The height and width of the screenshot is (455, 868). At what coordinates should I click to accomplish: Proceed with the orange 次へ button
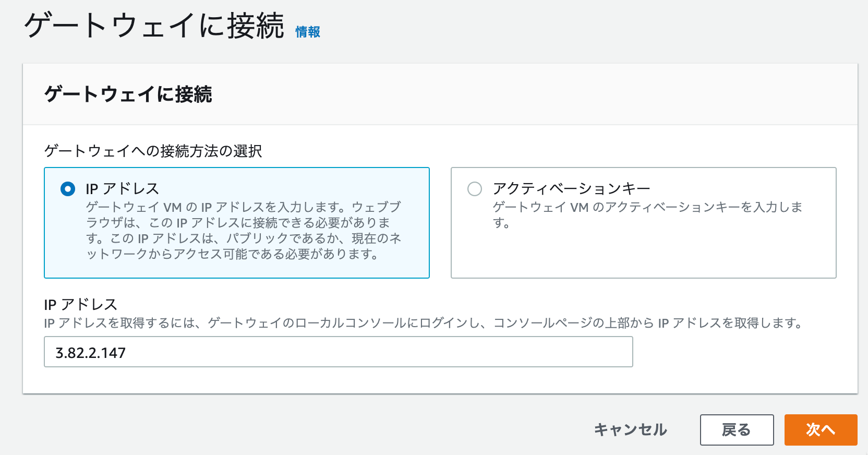[821, 429]
